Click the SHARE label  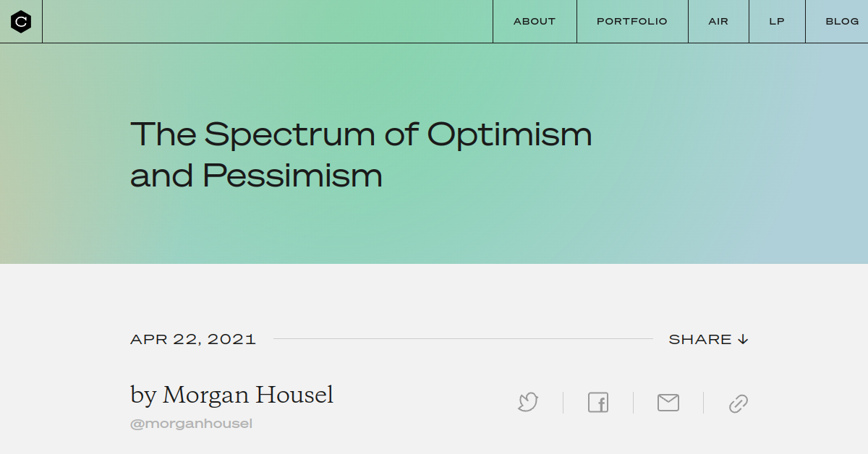(x=701, y=338)
